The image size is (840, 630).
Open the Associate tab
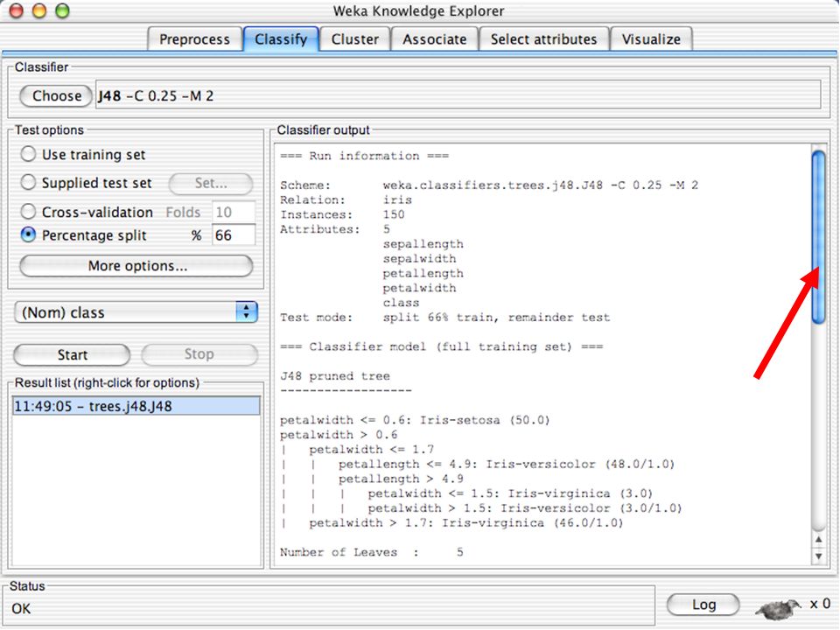(435, 39)
